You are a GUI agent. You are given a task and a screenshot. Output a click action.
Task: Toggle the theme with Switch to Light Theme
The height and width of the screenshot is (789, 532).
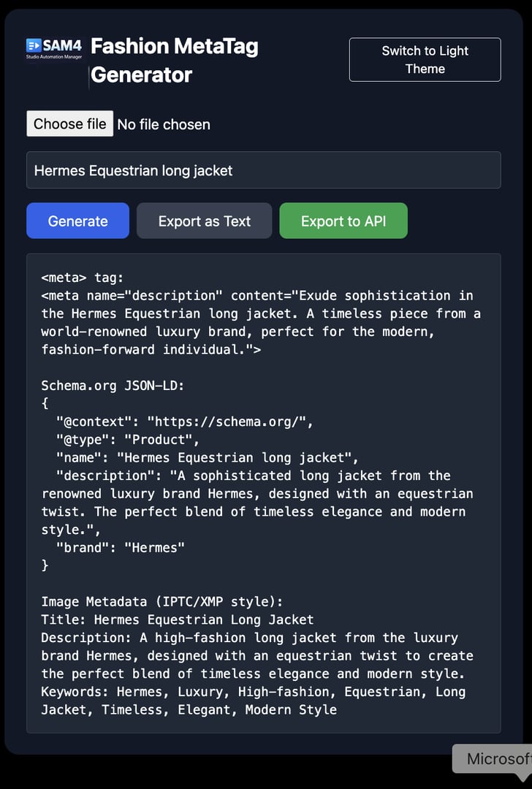tap(425, 59)
